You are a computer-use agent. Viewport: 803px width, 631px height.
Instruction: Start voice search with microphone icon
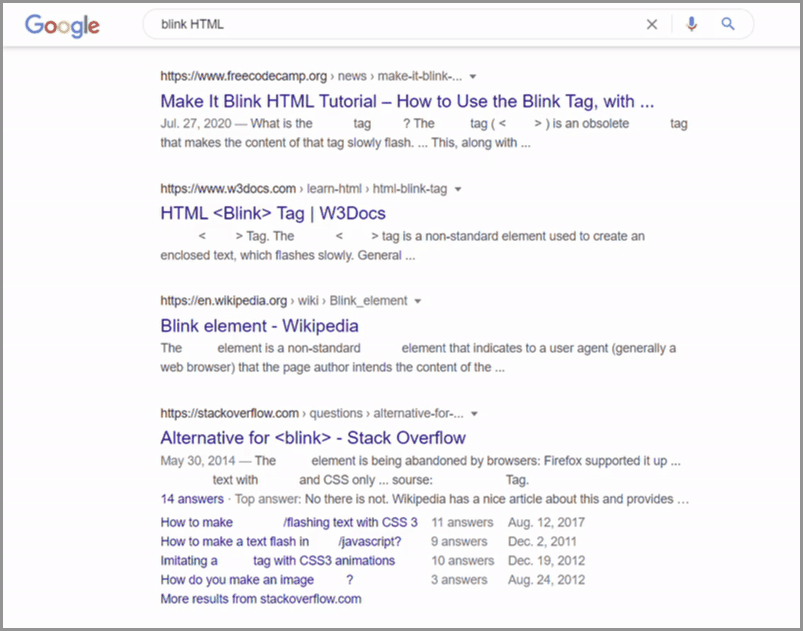(x=691, y=24)
